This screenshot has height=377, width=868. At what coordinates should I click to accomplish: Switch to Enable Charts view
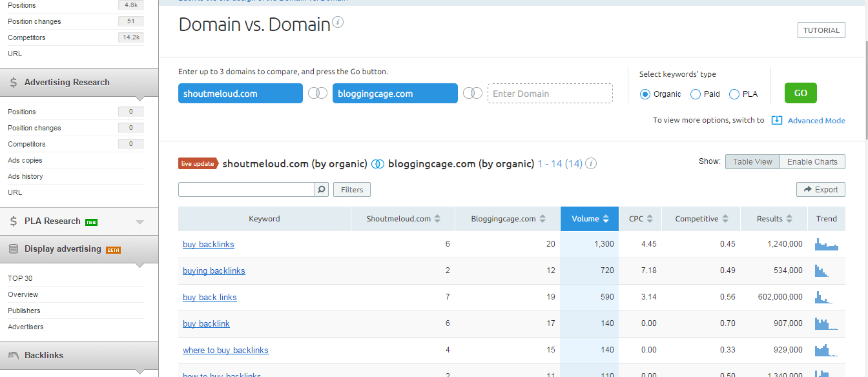(x=812, y=162)
